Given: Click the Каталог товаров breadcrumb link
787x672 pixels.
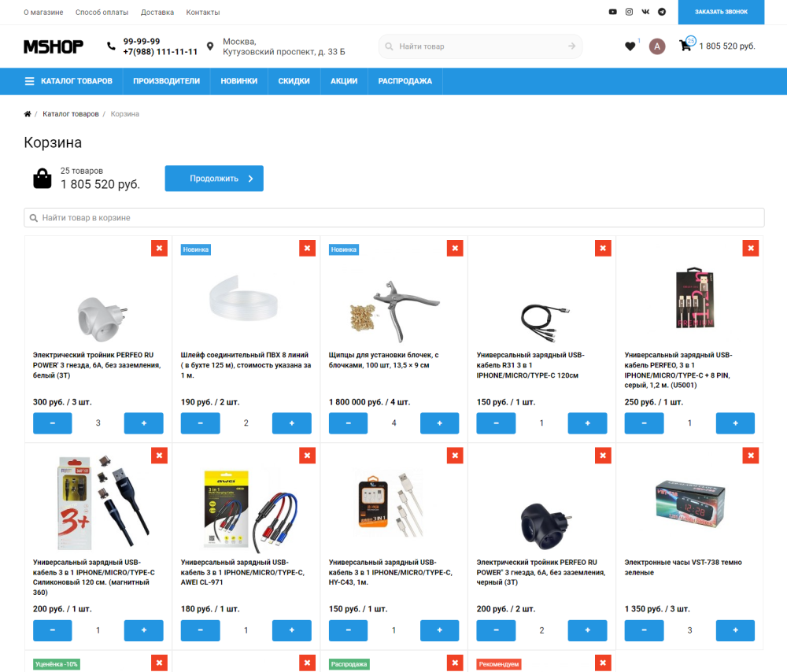Looking at the screenshot, I should point(71,114).
